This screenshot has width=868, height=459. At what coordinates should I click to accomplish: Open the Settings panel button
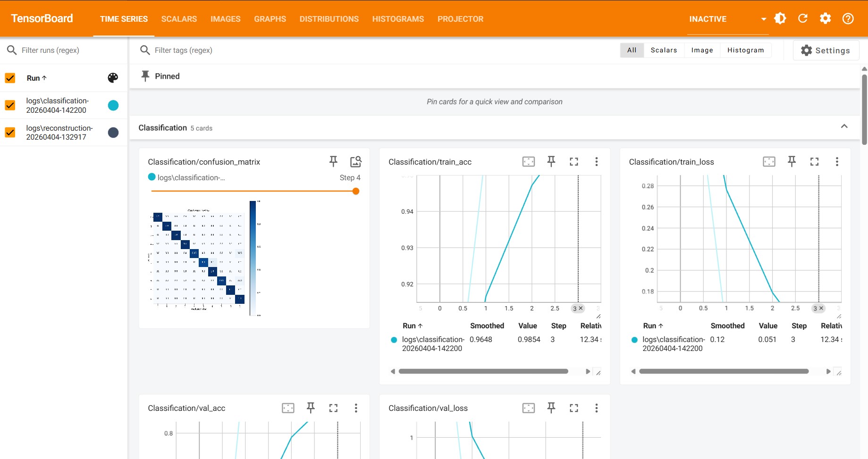coord(826,50)
